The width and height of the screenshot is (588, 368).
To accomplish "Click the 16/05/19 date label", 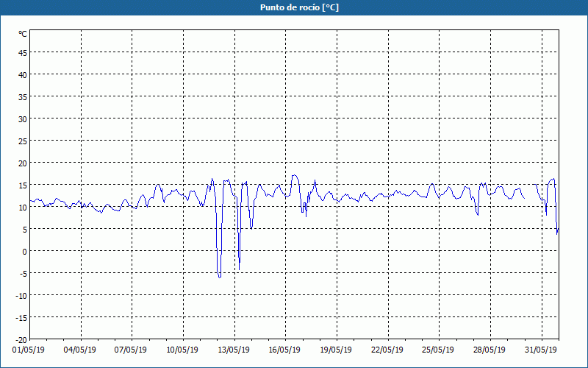I will (x=284, y=350).
